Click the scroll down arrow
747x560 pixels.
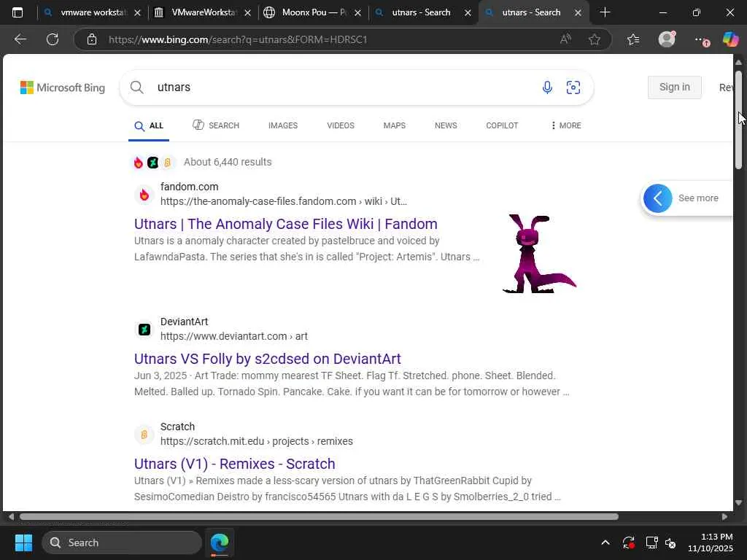pyautogui.click(x=738, y=503)
